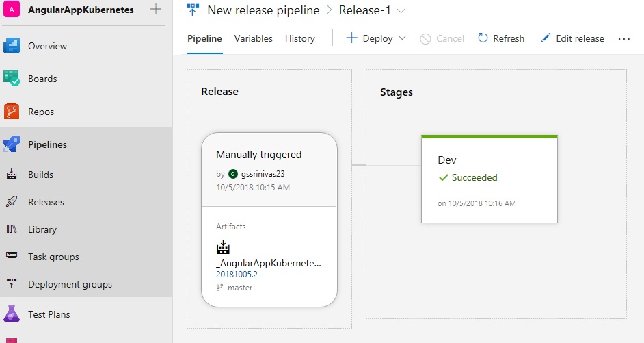
Task: Open the Boards icon in sidebar
Action: [12, 78]
